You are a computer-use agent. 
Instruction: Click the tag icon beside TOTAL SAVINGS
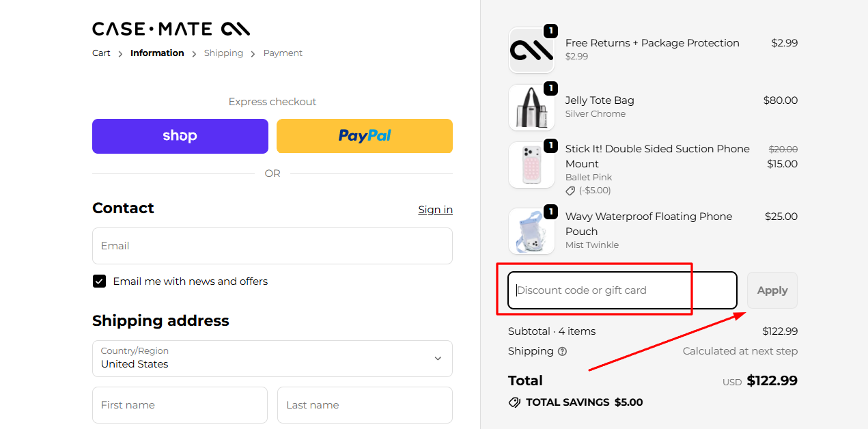pos(514,402)
